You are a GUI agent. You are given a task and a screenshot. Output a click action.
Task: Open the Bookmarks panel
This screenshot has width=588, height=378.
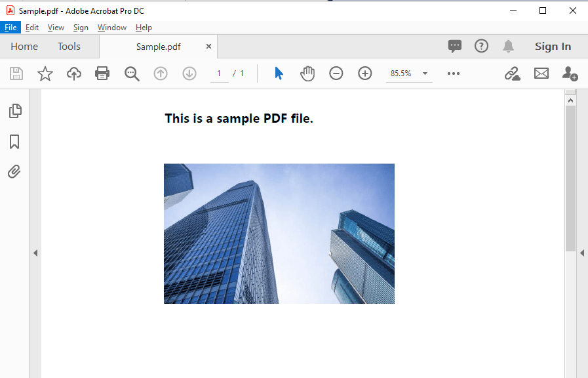pyautogui.click(x=14, y=142)
